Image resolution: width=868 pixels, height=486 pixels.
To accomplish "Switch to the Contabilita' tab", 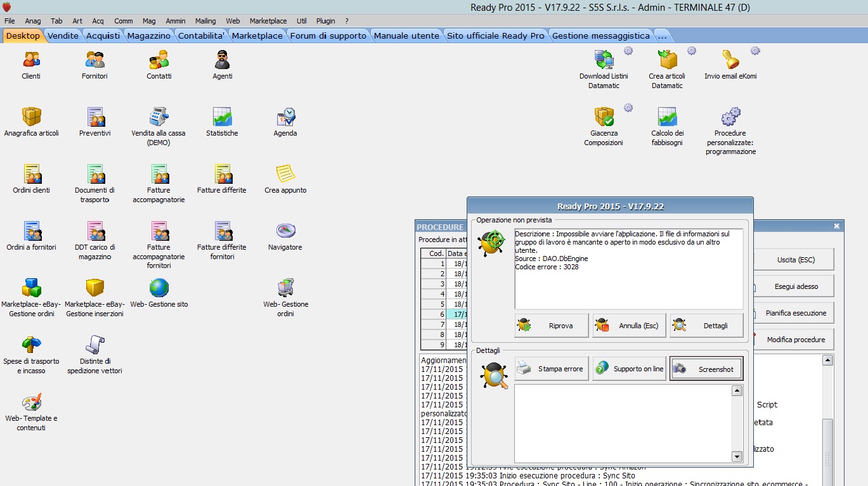I will point(202,35).
